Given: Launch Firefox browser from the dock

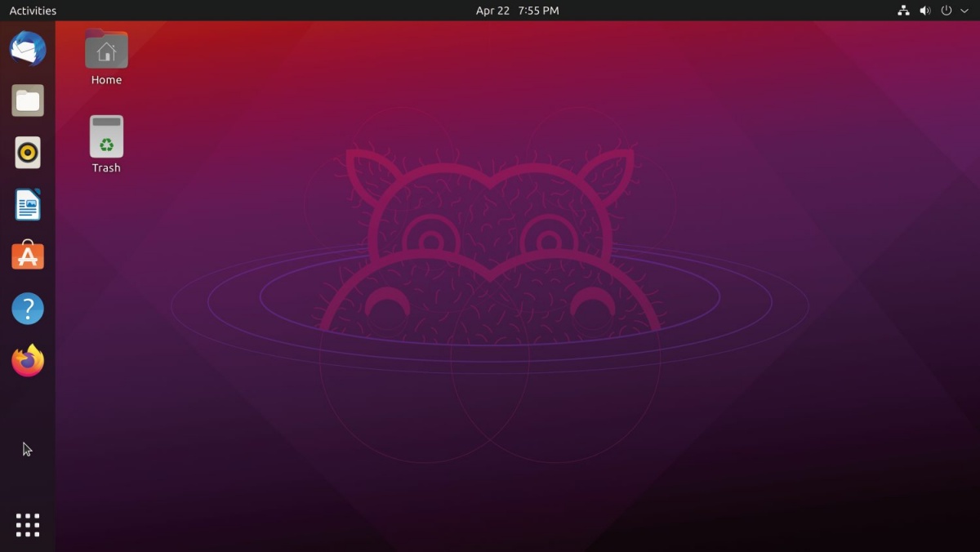Looking at the screenshot, I should click(28, 360).
